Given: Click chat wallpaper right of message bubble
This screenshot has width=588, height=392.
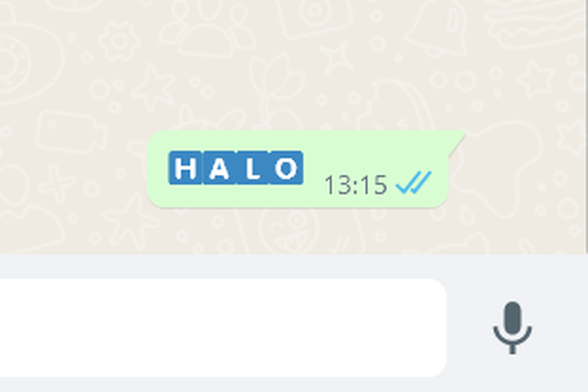Looking at the screenshot, I should point(525,169).
